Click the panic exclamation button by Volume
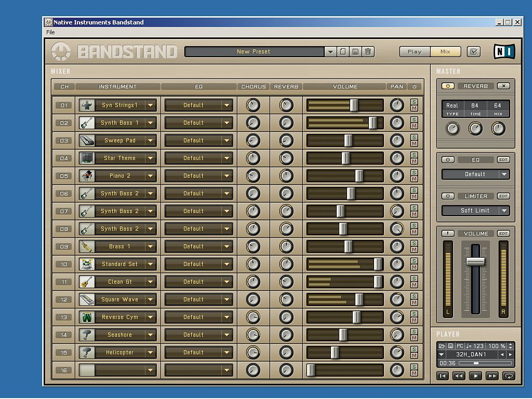The width and height of the screenshot is (532, 399). [x=448, y=233]
